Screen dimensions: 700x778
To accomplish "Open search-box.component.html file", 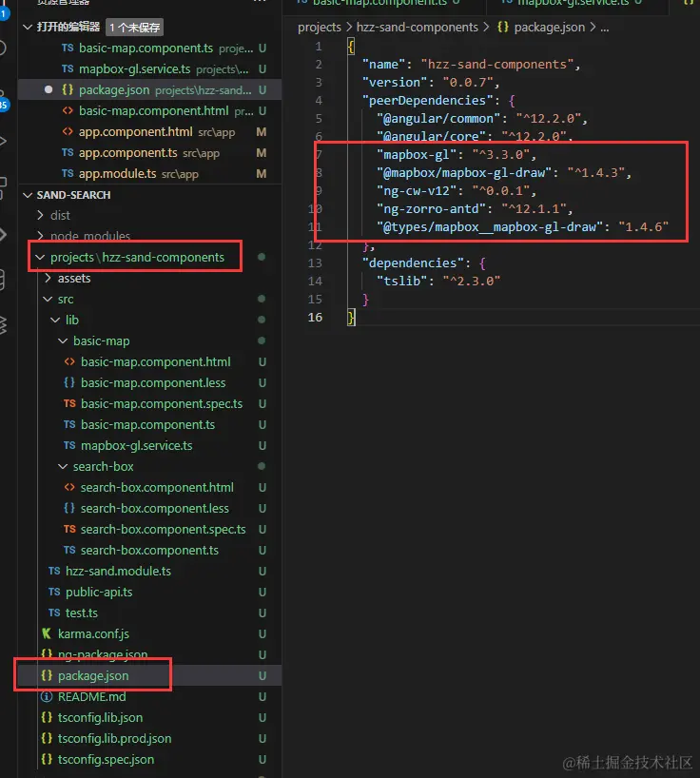I will 149,488.
